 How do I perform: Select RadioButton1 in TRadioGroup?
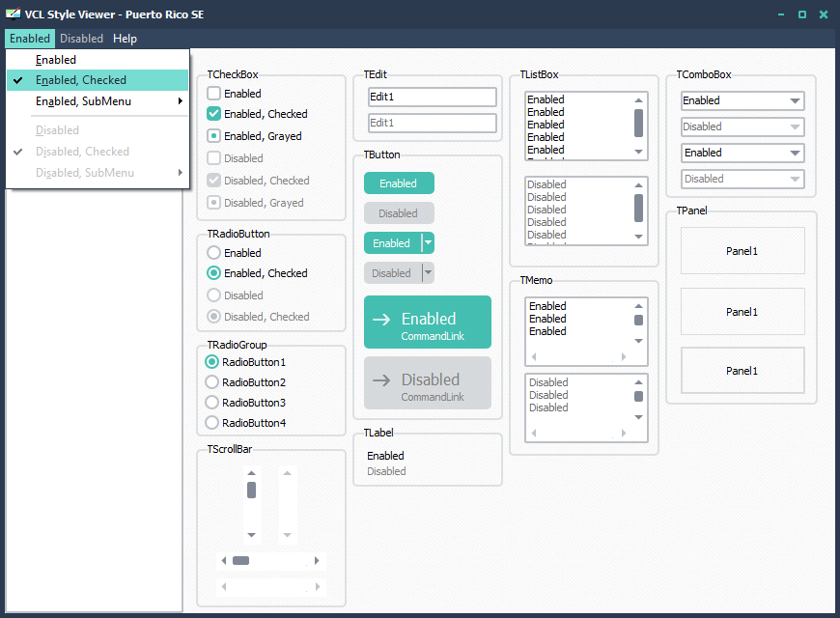coord(212,362)
